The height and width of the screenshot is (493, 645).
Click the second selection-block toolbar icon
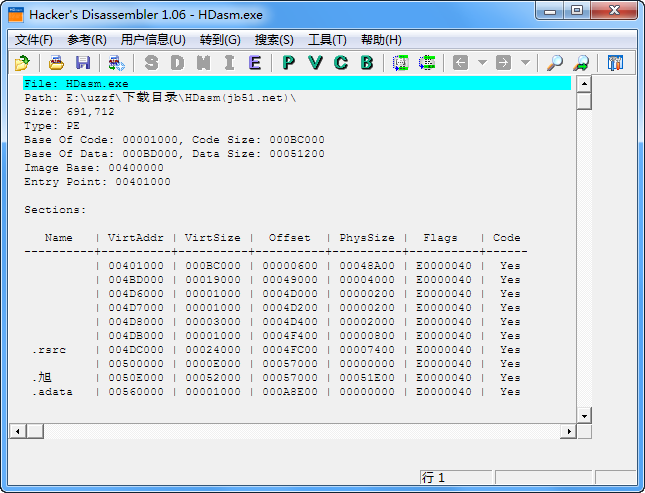tap(427, 63)
